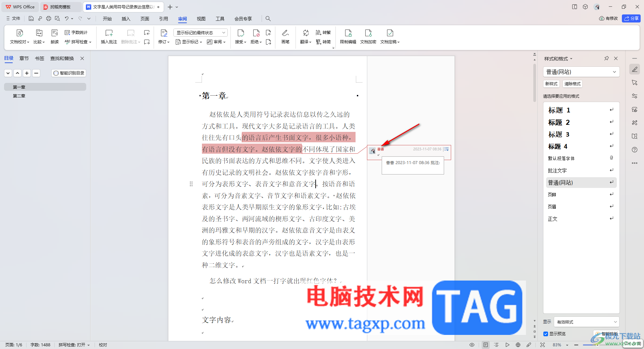The height and width of the screenshot is (349, 644).
Task: Click the 分享 share button
Action: [x=631, y=18]
